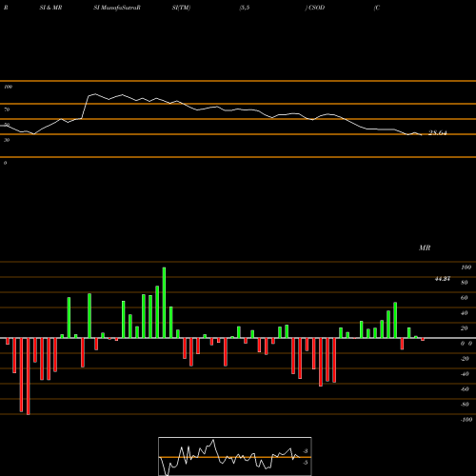Select the current RSI value 28.64
Viewport: 476px width, 476px height.
click(438, 132)
